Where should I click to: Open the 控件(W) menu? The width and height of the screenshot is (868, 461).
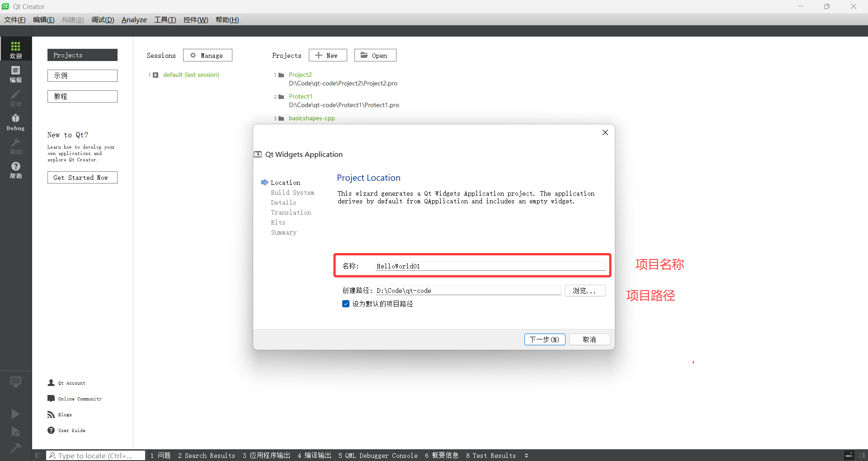click(196, 20)
